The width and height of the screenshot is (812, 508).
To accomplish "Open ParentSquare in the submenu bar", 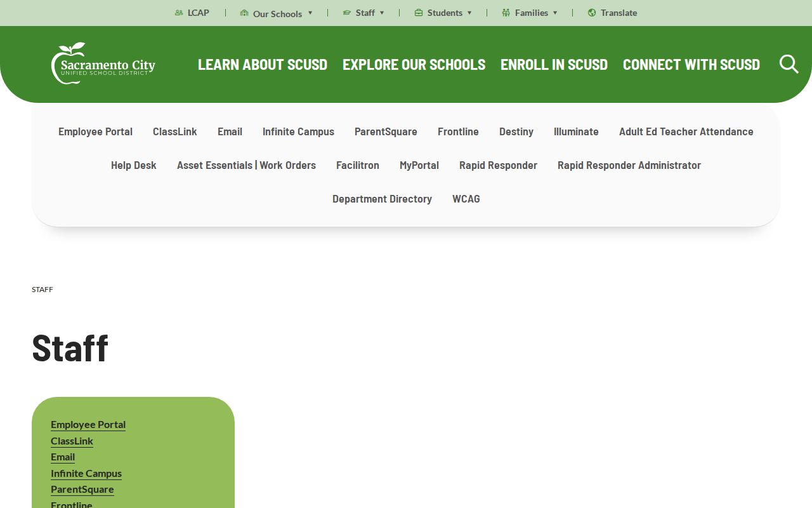I will pos(386,131).
